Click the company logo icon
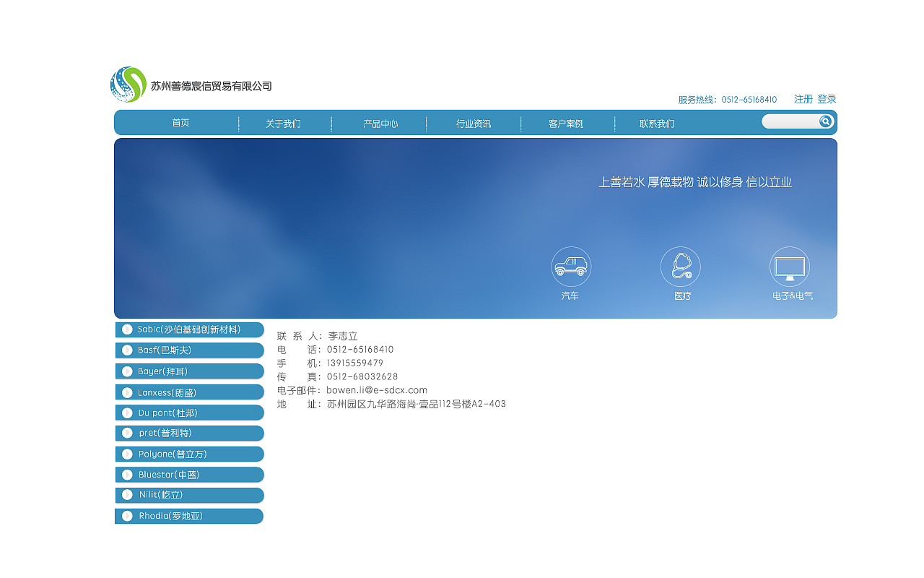The width and height of the screenshot is (924, 578). click(128, 85)
